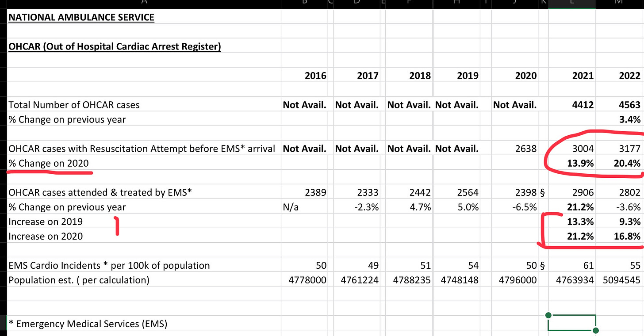Select the 2442 cell for 2018
Viewport: 644px width, 336px height.
point(420,192)
